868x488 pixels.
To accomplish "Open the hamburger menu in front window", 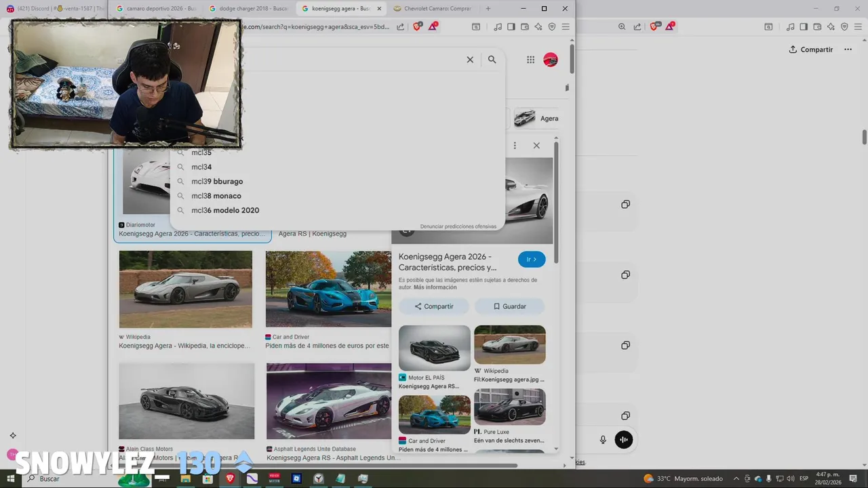I will click(x=566, y=26).
